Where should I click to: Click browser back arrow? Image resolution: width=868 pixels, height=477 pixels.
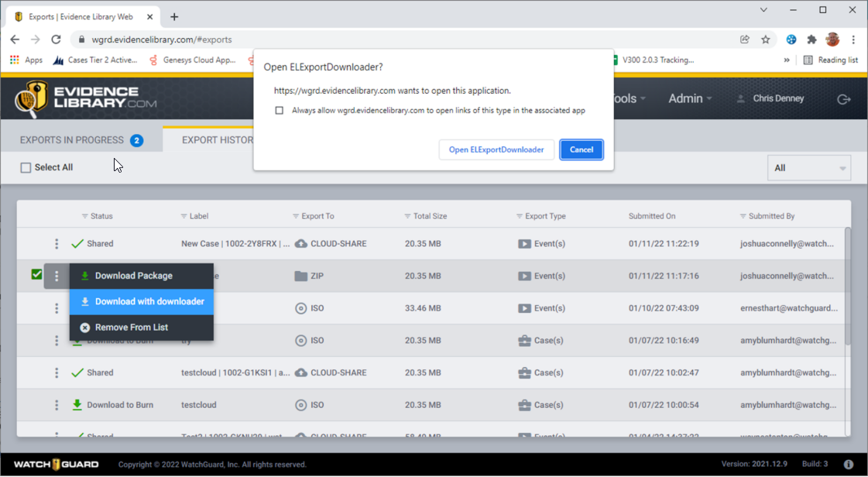(x=15, y=39)
